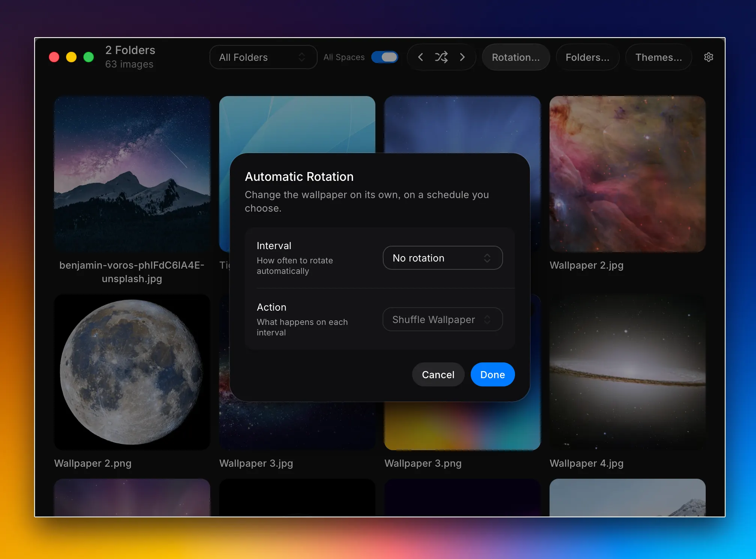The height and width of the screenshot is (559, 756).
Task: Click the 'Wallpaper 2.png' file name
Action: coord(93,463)
